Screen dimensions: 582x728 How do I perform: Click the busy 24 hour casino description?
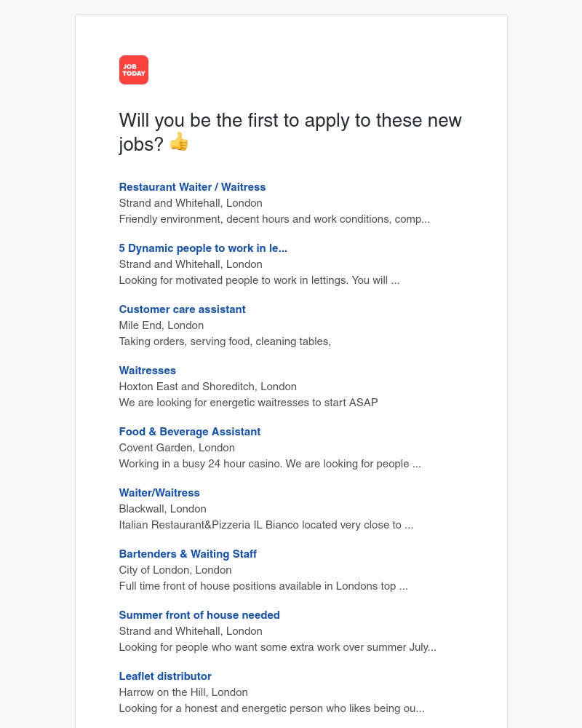coord(270,464)
